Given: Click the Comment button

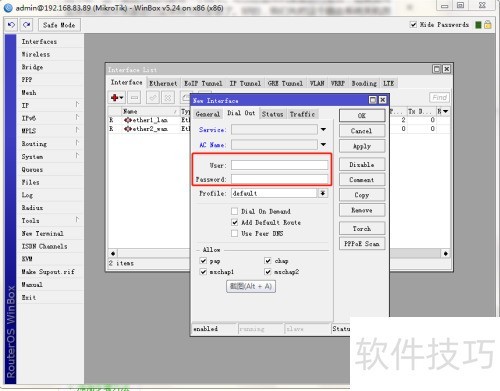Looking at the screenshot, I should click(362, 180).
